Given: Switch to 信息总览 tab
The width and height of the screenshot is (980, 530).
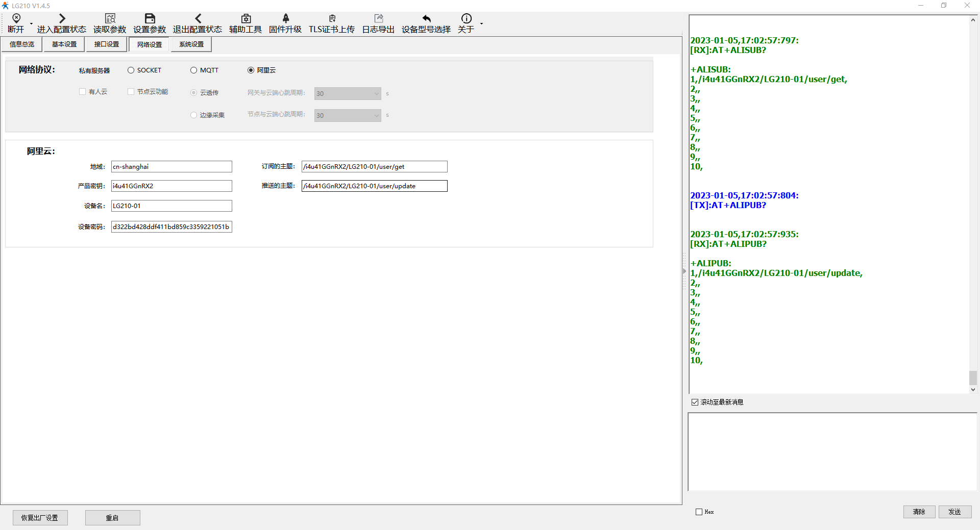Looking at the screenshot, I should pyautogui.click(x=22, y=44).
